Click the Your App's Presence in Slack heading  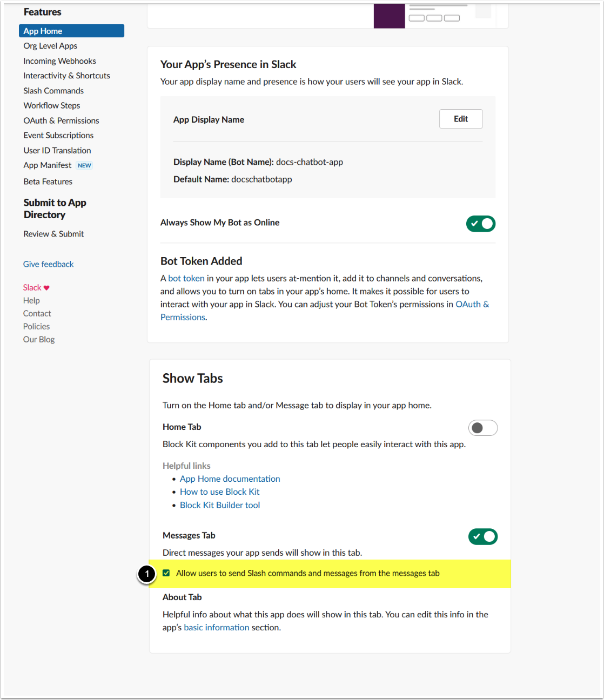229,64
